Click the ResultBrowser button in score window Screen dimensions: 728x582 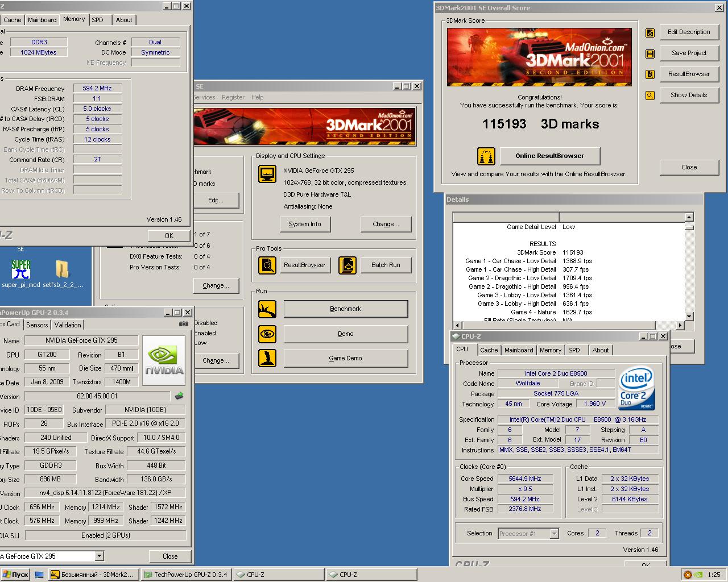coord(689,74)
